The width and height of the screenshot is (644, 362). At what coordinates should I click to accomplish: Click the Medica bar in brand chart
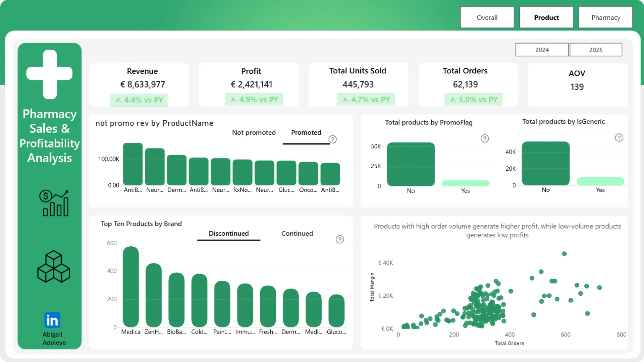click(131, 287)
